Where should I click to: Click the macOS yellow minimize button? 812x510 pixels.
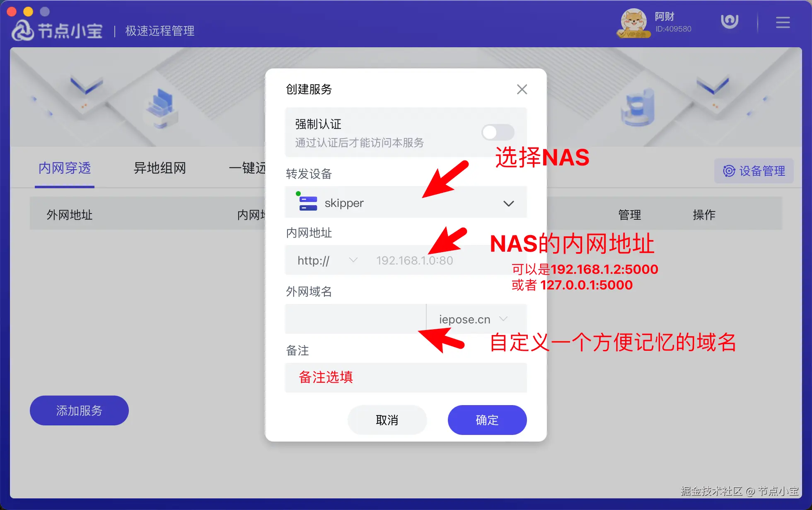(28, 12)
